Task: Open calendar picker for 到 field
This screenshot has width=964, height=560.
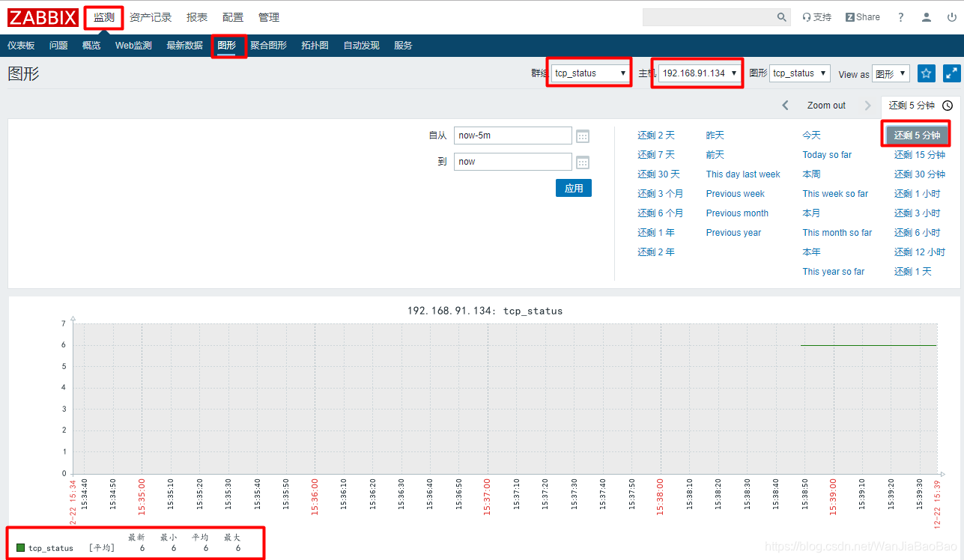Action: tap(583, 162)
